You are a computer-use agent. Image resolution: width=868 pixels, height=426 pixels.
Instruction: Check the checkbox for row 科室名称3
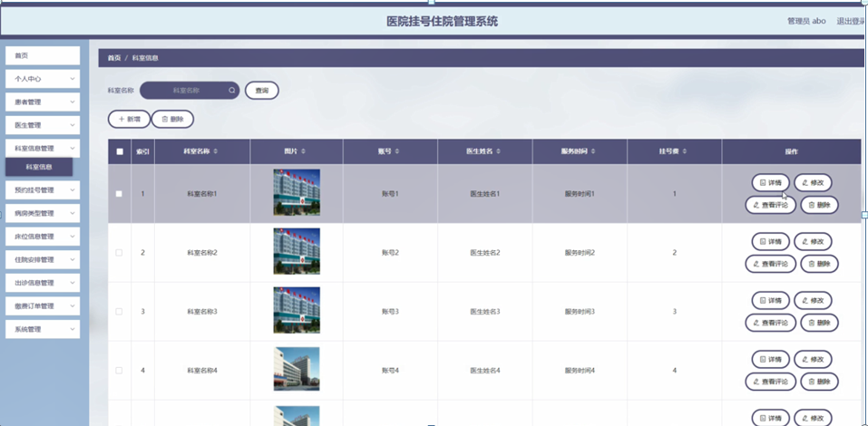119,312
